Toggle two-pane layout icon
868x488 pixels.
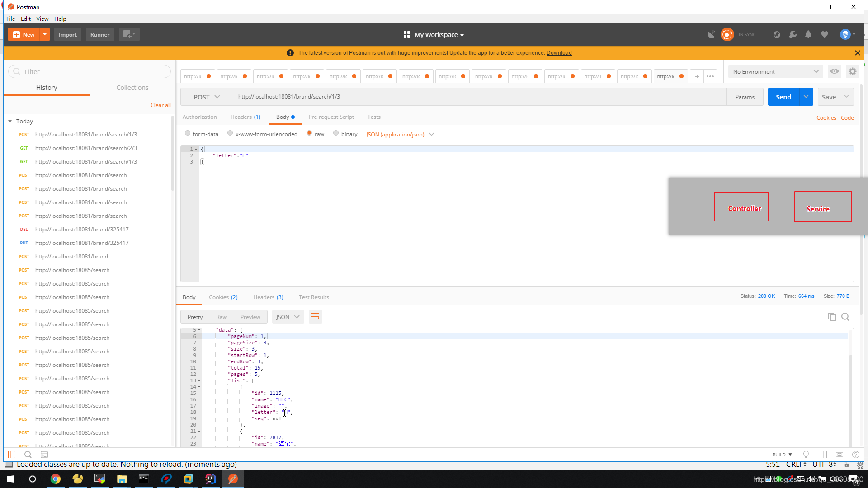point(823,455)
